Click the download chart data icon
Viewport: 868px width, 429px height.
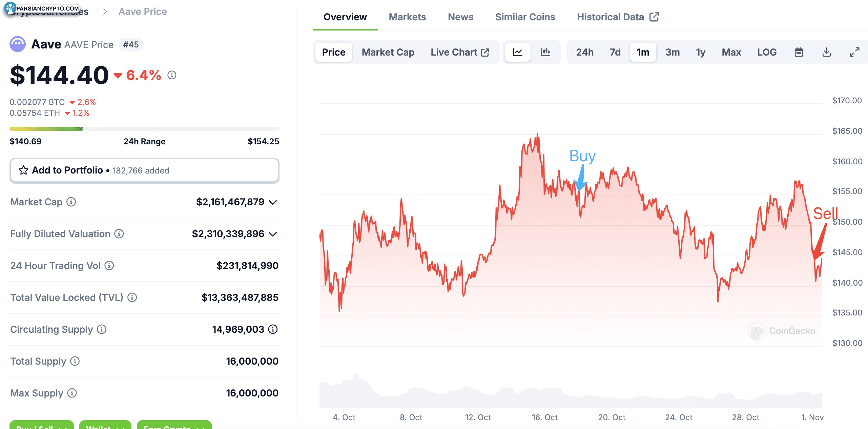point(827,52)
